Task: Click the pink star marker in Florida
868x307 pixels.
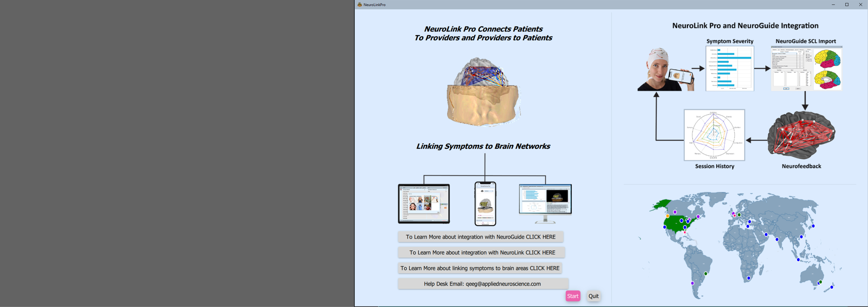Action: point(685,232)
